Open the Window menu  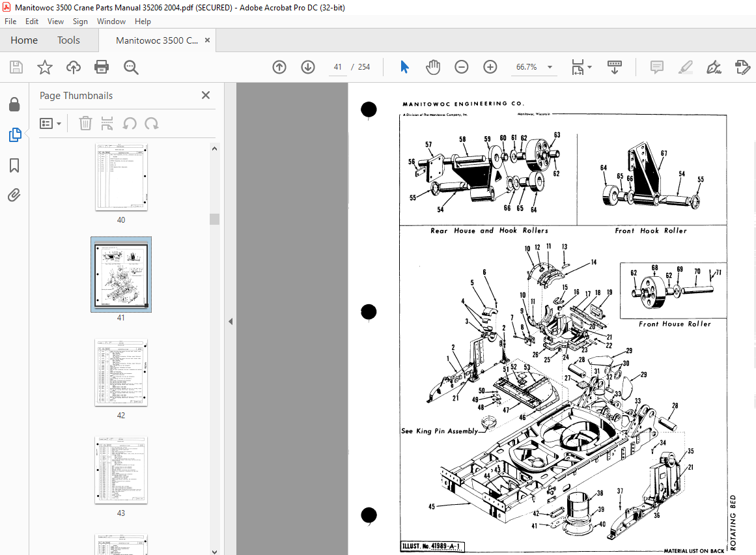point(111,21)
